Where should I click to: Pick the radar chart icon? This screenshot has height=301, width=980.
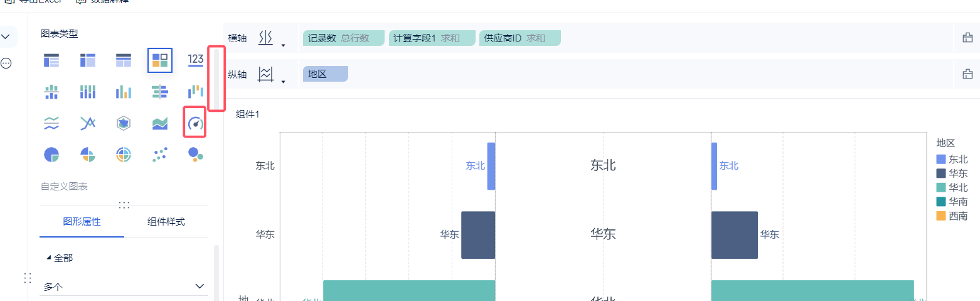[x=124, y=123]
